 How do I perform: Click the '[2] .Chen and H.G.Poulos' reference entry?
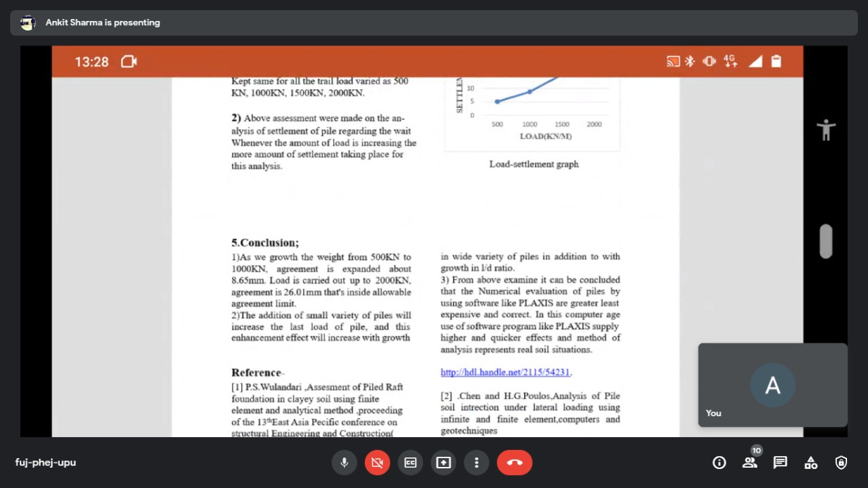tap(530, 413)
